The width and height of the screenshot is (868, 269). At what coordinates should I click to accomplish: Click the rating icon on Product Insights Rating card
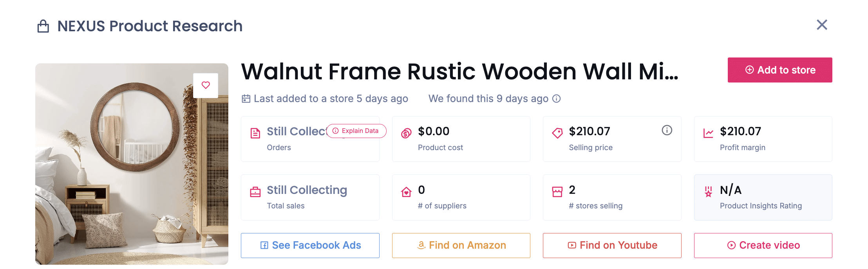708,192
